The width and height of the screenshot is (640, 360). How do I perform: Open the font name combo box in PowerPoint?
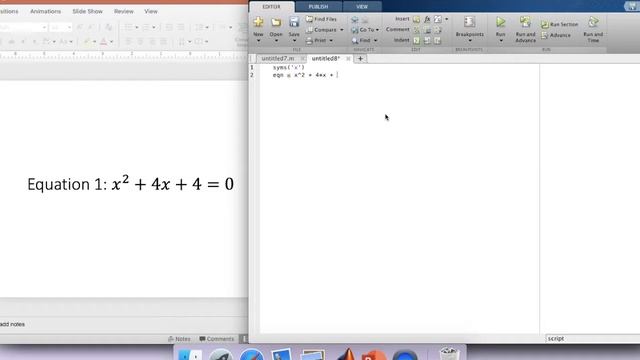point(23,27)
